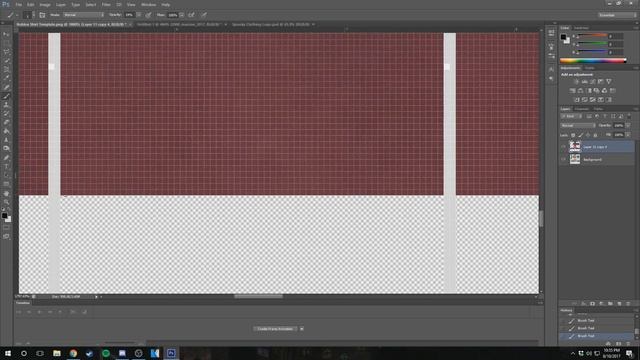Switch to the Swatches tab
The image size is (640, 360).
click(581, 28)
